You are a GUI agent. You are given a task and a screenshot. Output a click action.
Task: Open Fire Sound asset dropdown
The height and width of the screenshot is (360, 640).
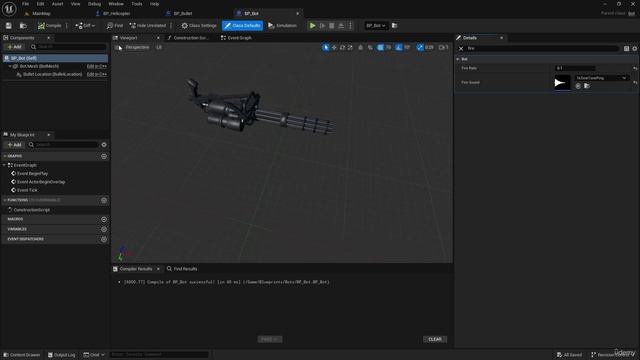click(601, 78)
